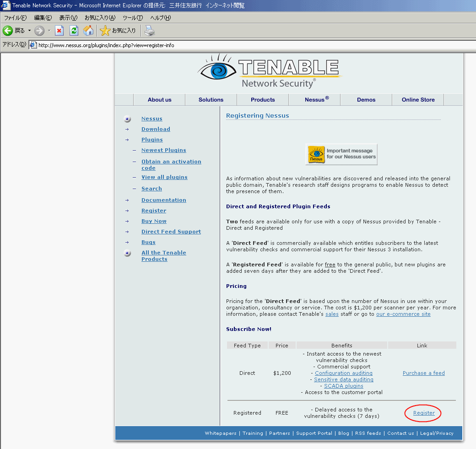Click the red X Stop icon
The image size is (476, 449).
[59, 30]
